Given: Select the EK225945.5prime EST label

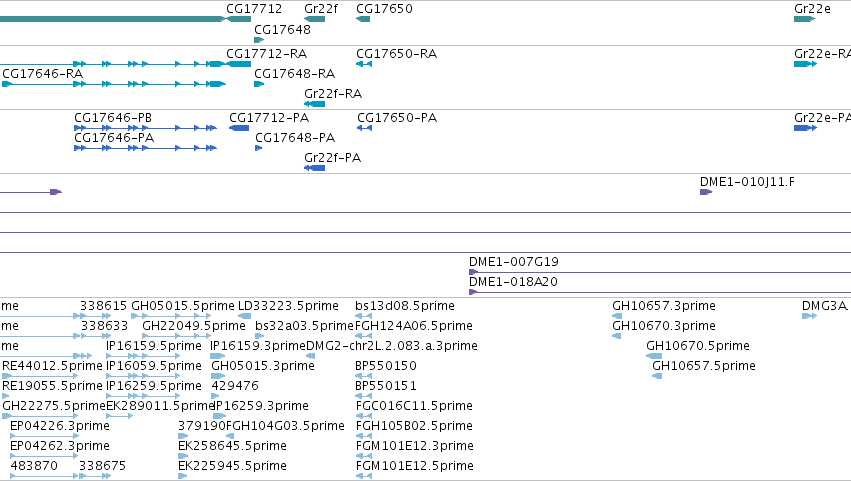Looking at the screenshot, I should [232, 466].
